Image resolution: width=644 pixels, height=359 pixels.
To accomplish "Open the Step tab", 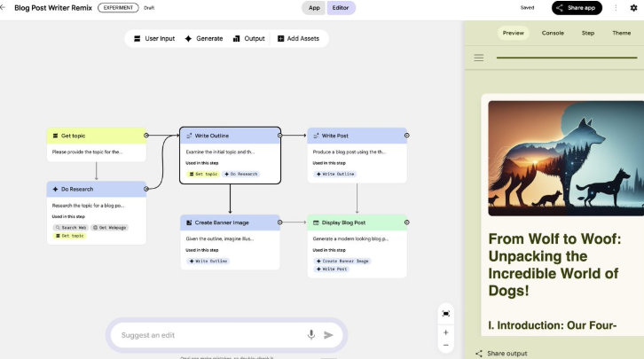I will click(x=588, y=33).
